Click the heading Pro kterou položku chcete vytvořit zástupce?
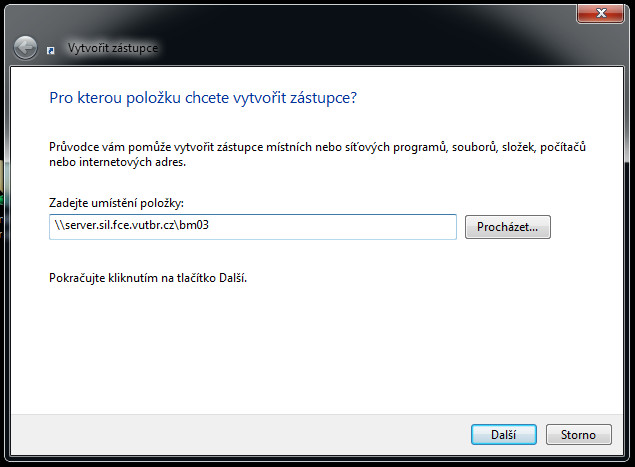The image size is (635, 467). point(203,98)
